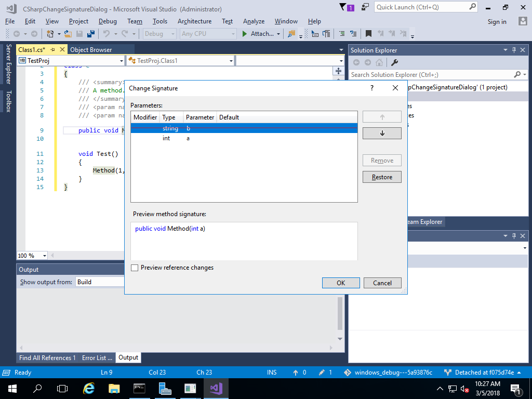Click Solution Explorer Home icon
The height and width of the screenshot is (399, 532).
coord(379,62)
